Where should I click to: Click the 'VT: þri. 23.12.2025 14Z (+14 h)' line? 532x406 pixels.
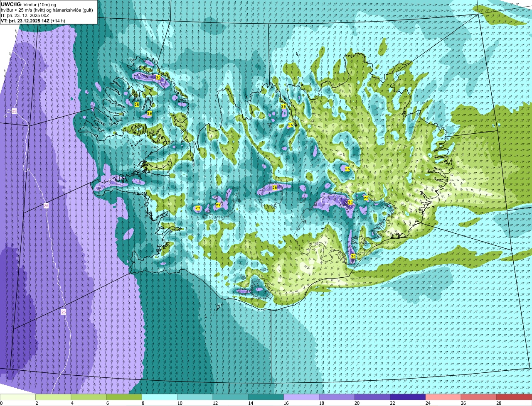click(x=33, y=21)
